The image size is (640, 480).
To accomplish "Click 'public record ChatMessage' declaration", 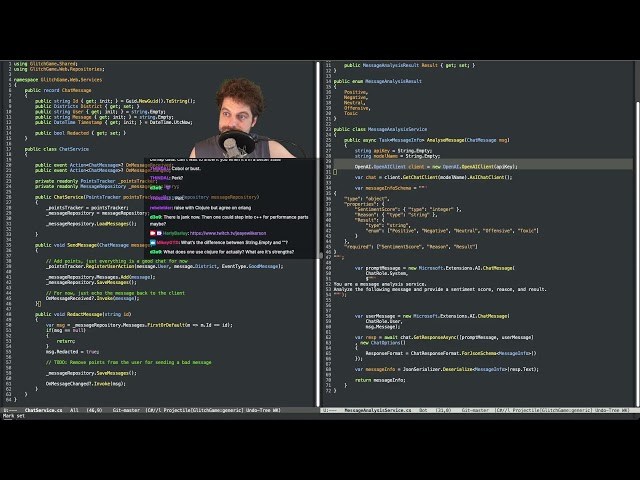I will click(58, 90).
